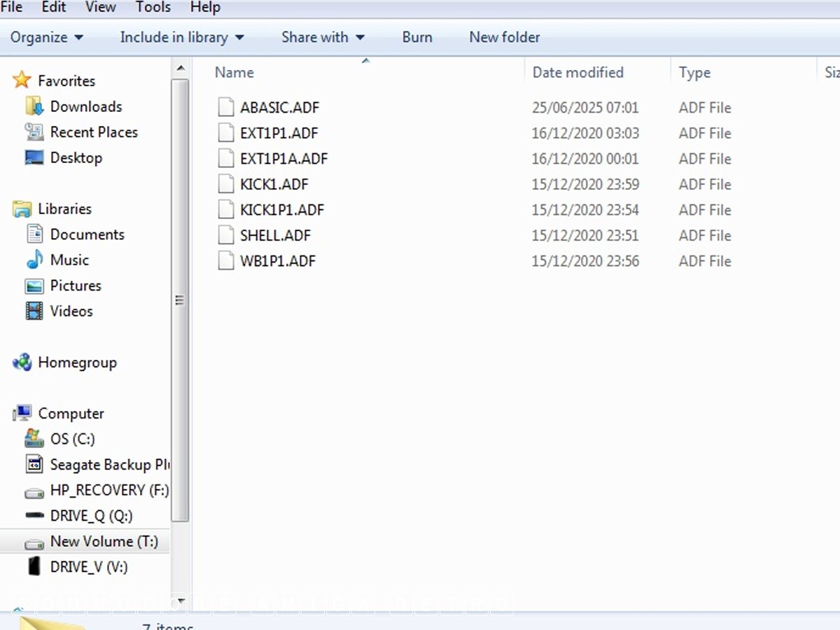Click the Desktop icon in Favorites

click(34, 157)
